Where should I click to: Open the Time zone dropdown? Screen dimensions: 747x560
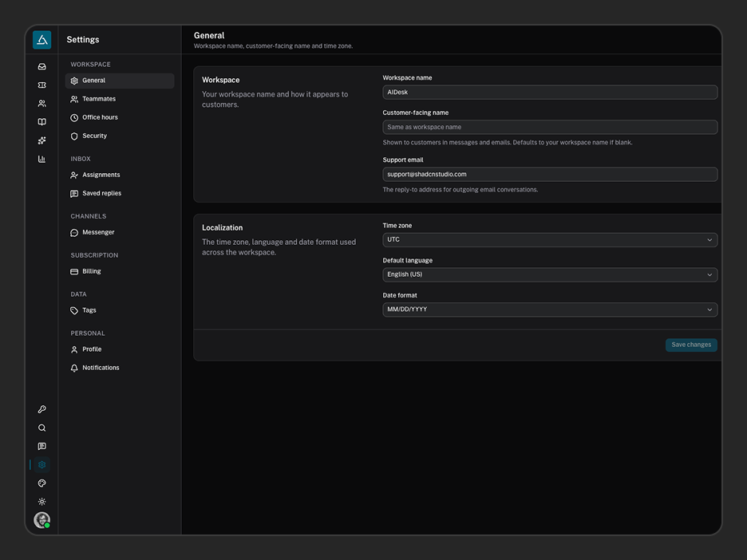[550, 240]
